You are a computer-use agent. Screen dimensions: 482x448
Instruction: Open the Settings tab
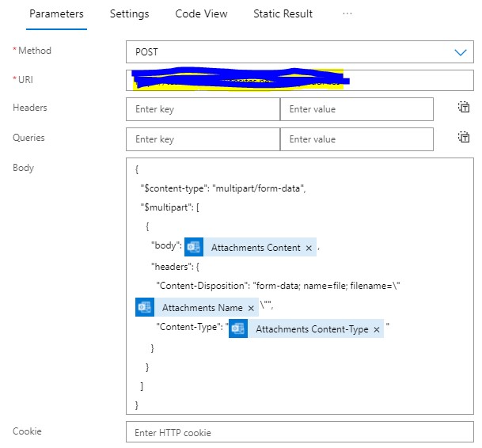tap(130, 13)
